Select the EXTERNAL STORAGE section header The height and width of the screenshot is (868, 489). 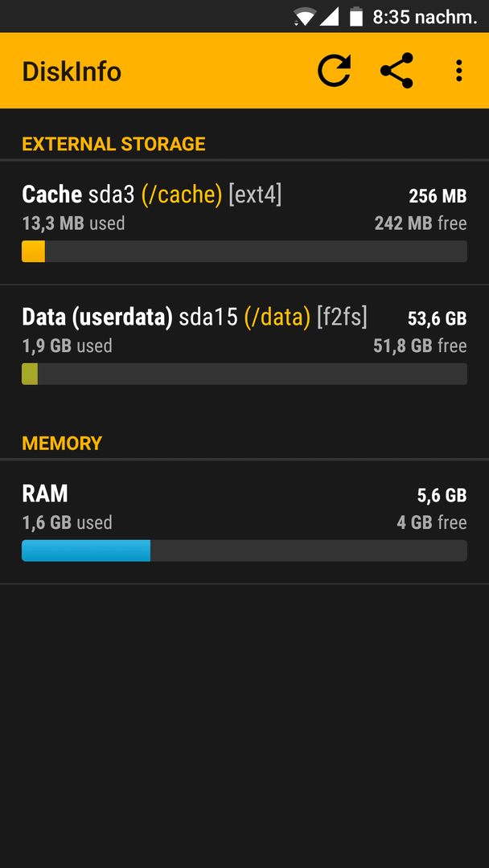click(x=113, y=144)
